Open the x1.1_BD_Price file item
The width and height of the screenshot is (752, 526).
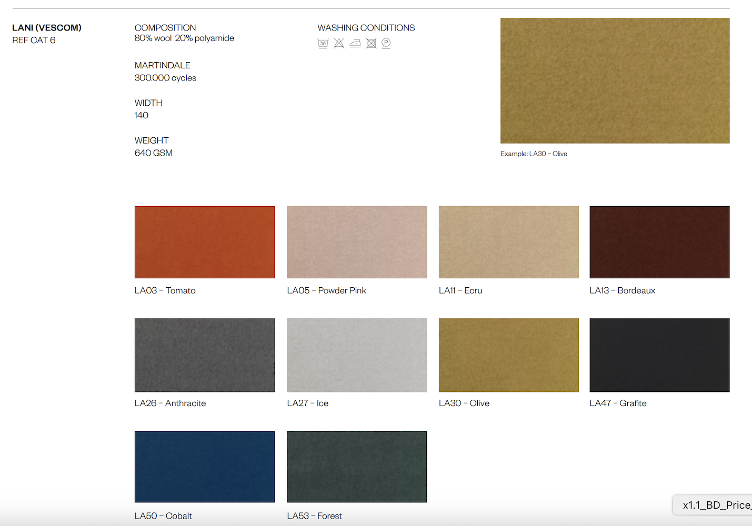coord(715,505)
